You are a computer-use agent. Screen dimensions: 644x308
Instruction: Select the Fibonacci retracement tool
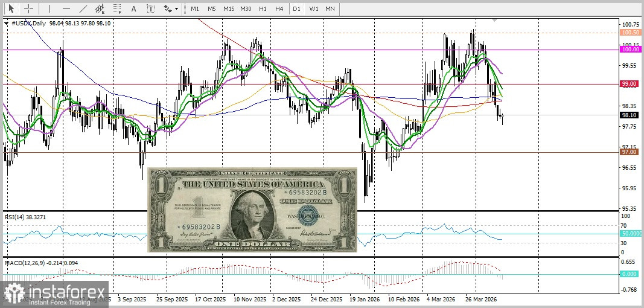pyautogui.click(x=116, y=9)
